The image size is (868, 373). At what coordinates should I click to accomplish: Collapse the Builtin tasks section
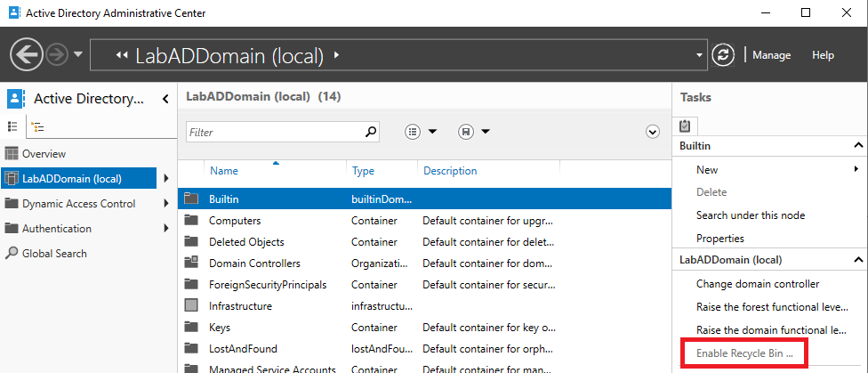click(857, 145)
